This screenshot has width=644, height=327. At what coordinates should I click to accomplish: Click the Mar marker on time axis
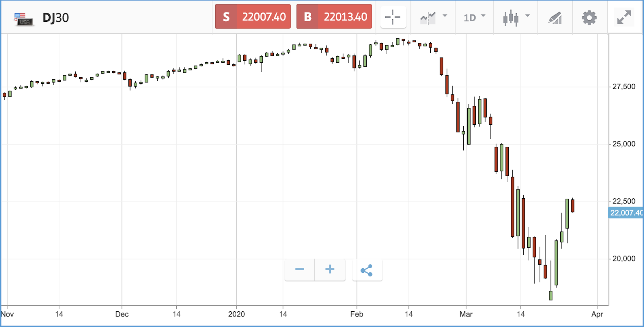466,314
